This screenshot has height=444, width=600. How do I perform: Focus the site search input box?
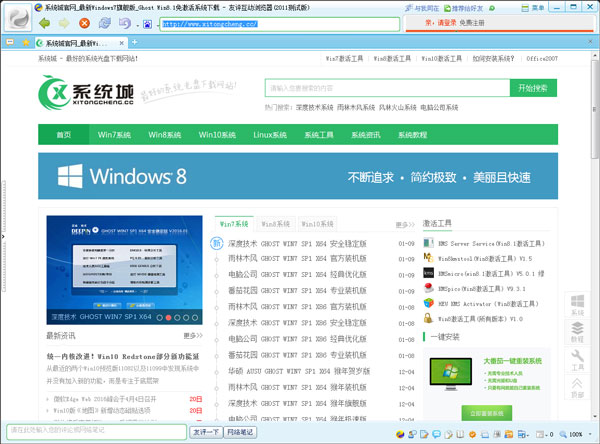pyautogui.click(x=387, y=88)
